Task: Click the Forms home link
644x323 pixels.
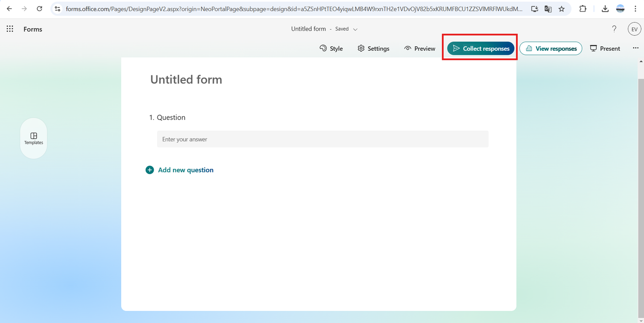Action: (x=33, y=29)
